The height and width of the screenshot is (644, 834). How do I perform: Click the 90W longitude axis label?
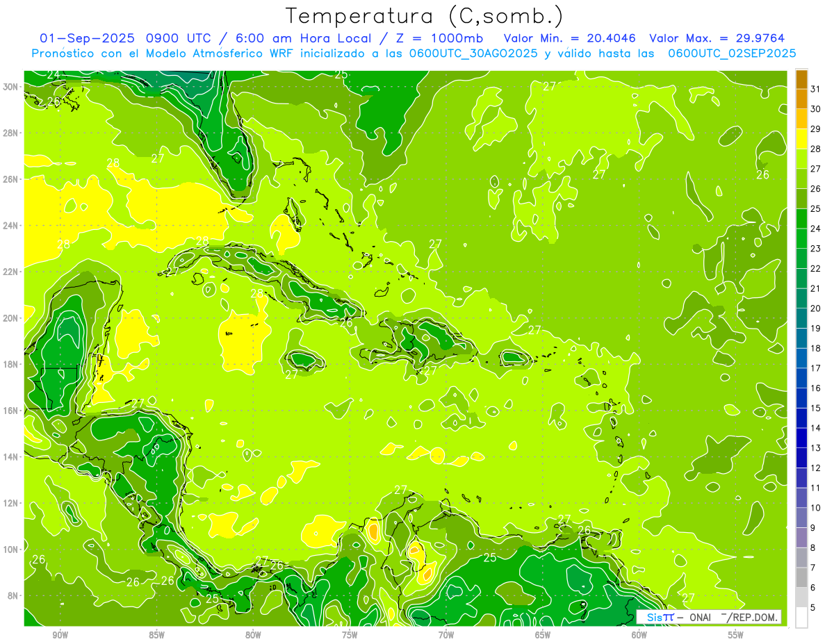(60, 635)
